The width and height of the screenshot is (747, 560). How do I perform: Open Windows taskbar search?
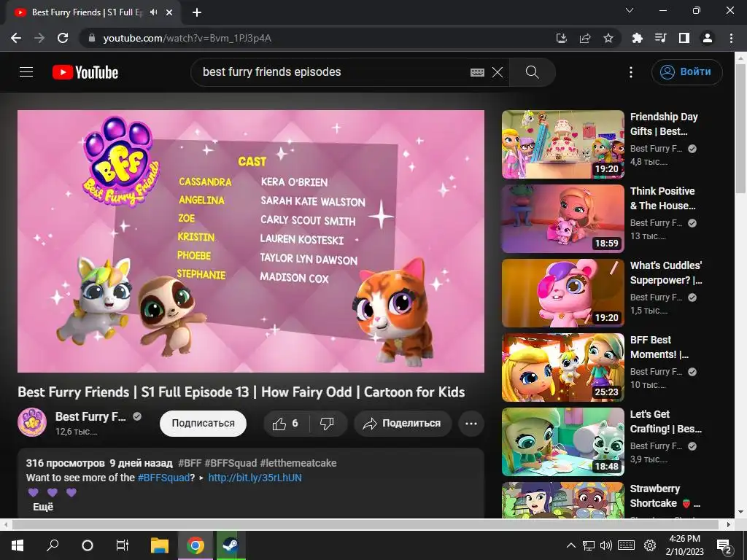[x=53, y=545]
